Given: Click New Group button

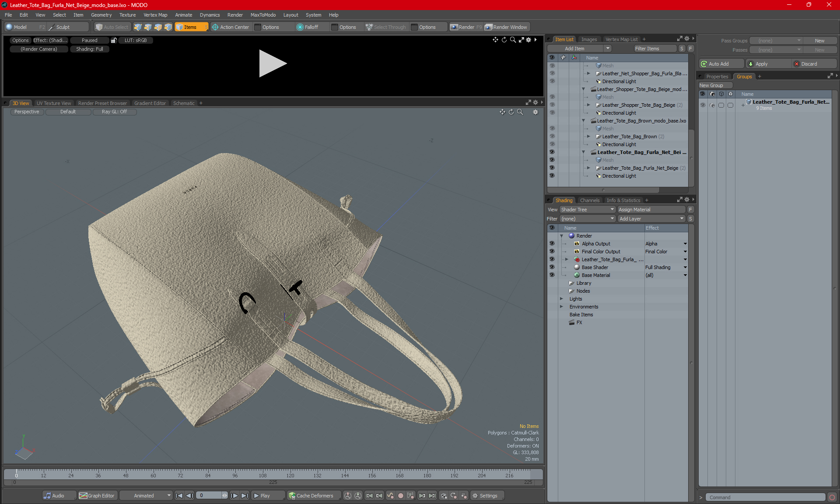Looking at the screenshot, I should tap(715, 85).
